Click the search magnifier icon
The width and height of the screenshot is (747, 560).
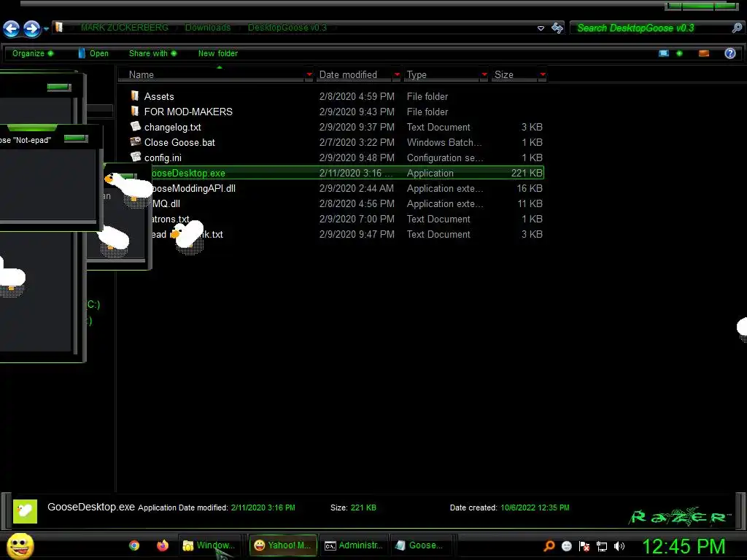(737, 28)
